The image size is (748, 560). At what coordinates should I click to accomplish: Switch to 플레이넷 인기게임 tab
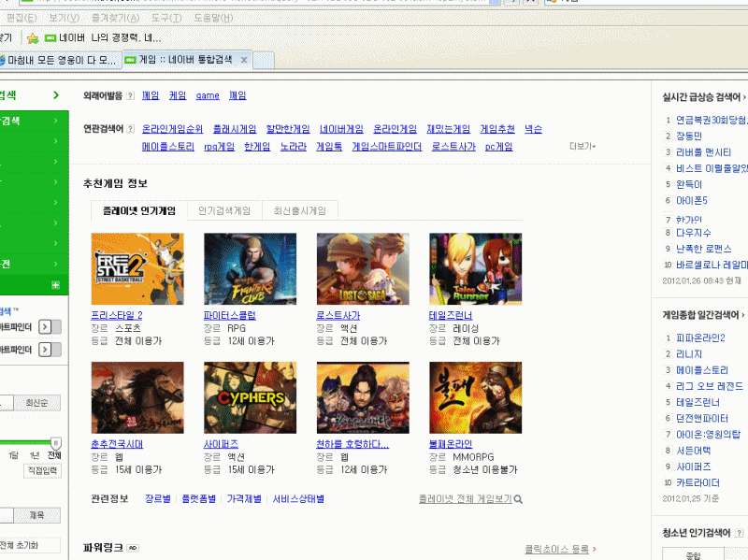point(138,211)
